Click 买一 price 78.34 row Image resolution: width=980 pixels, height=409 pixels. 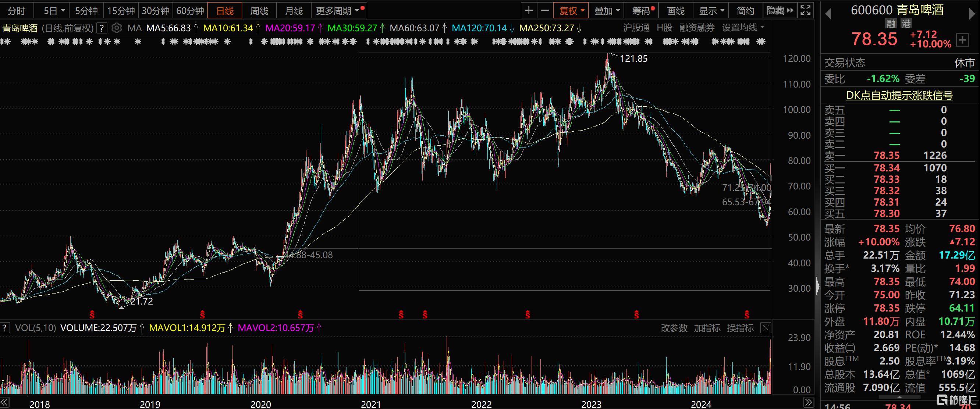900,168
